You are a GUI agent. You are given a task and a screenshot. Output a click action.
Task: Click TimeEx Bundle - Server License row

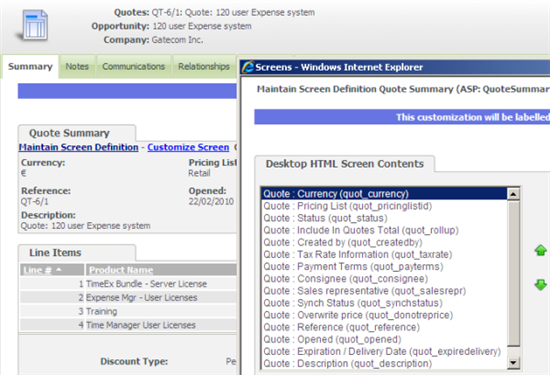128,283
